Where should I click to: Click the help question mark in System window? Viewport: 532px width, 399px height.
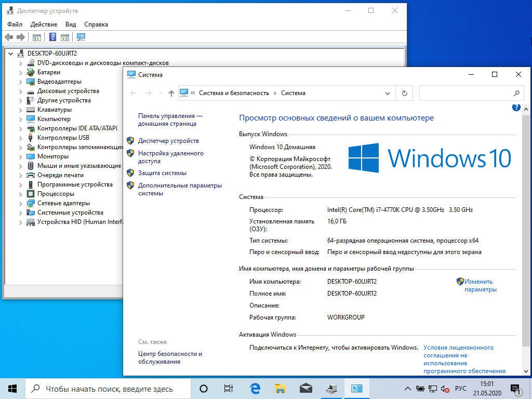(x=516, y=108)
